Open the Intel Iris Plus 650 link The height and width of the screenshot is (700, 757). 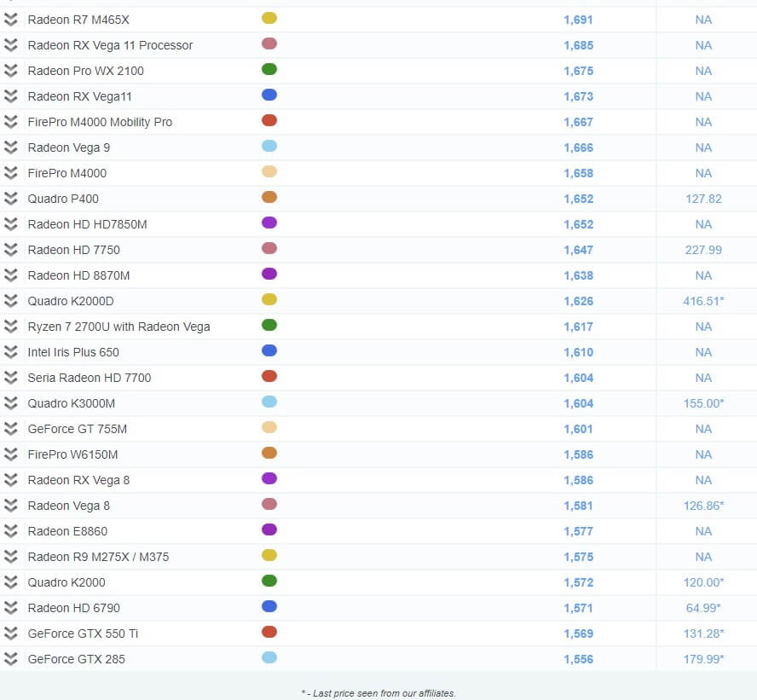[x=73, y=352]
